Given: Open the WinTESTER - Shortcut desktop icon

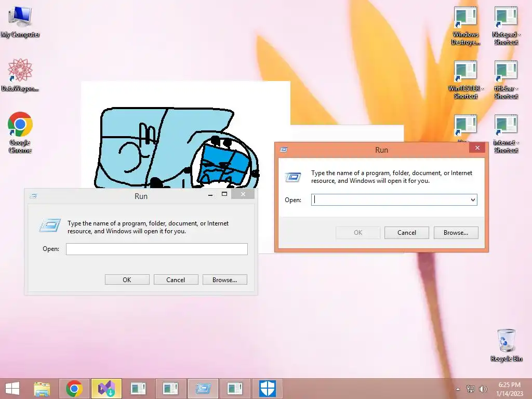Looking at the screenshot, I should pos(465,80).
